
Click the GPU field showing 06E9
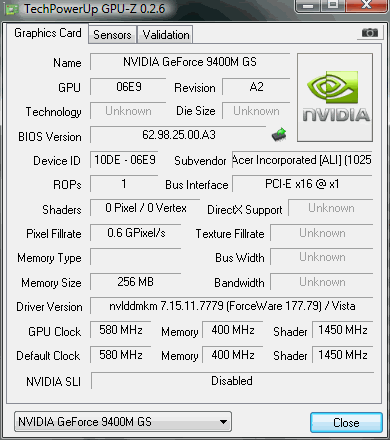click(128, 87)
